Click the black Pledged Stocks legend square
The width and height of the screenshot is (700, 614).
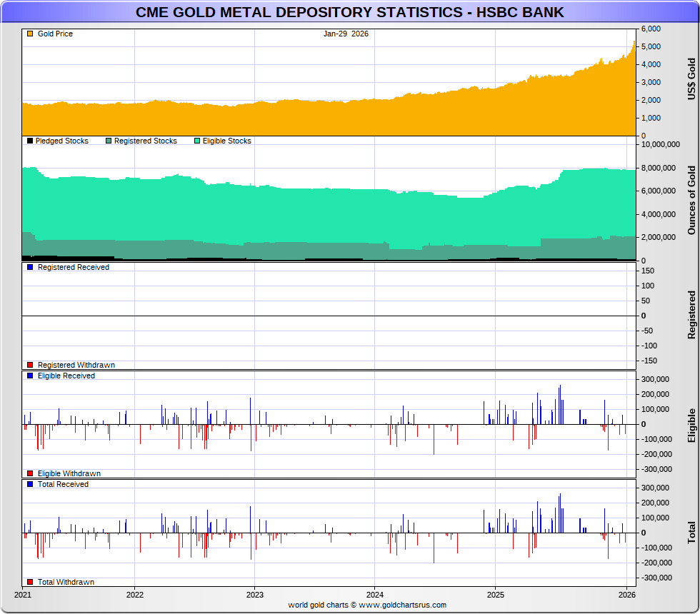(x=29, y=141)
